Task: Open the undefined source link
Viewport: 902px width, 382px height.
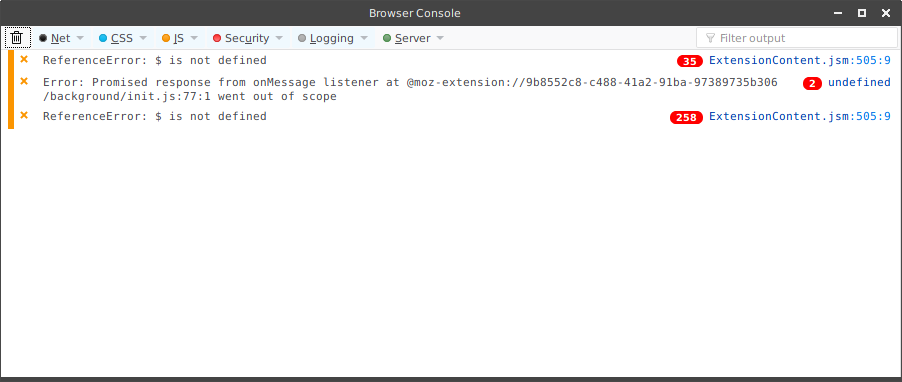Action: pos(859,82)
